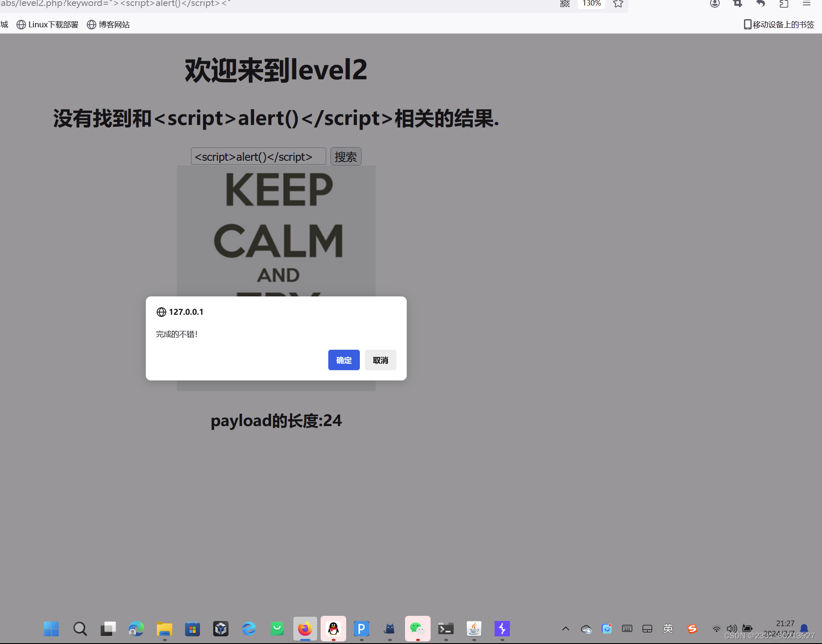Image resolution: width=822 pixels, height=644 pixels.
Task: Click the payload的长度:24 text
Action: pos(276,421)
